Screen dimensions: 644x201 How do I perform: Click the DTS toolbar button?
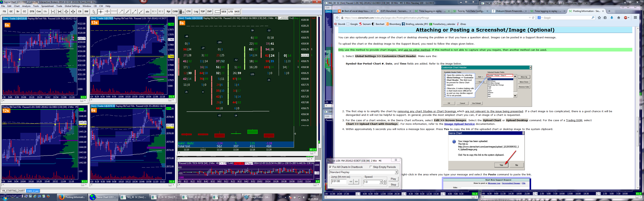[x=32, y=11]
